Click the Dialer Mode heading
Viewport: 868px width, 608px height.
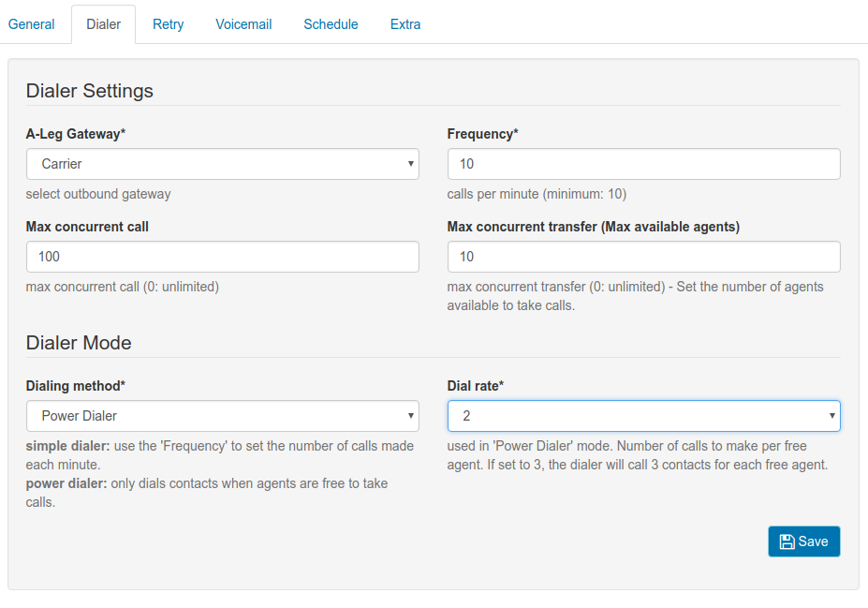click(79, 343)
